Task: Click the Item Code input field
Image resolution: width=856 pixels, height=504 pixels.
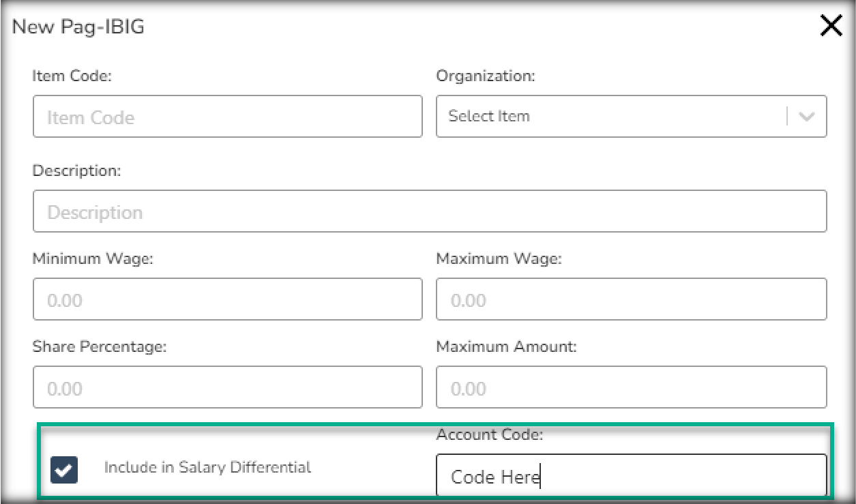Action: [227, 117]
